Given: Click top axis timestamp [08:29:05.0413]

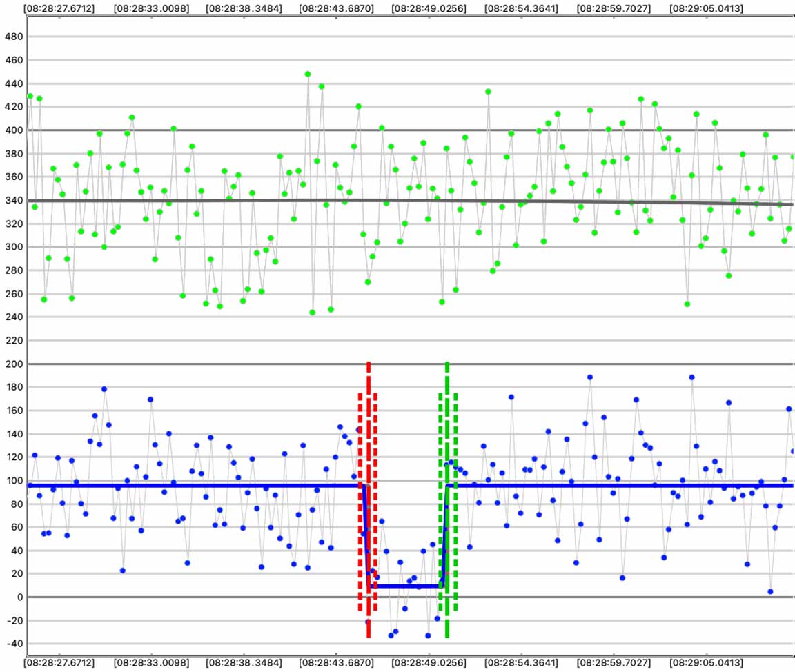Looking at the screenshot, I should (x=706, y=8).
